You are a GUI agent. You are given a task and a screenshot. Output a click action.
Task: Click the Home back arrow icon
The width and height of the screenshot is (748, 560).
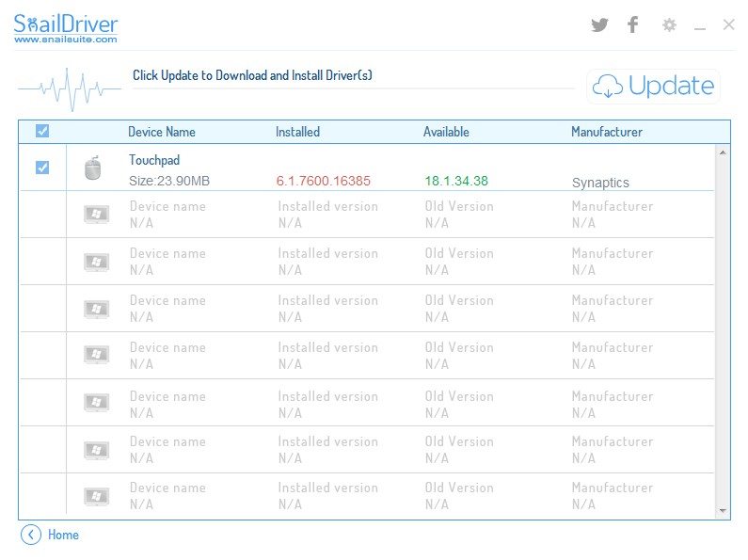[x=31, y=535]
